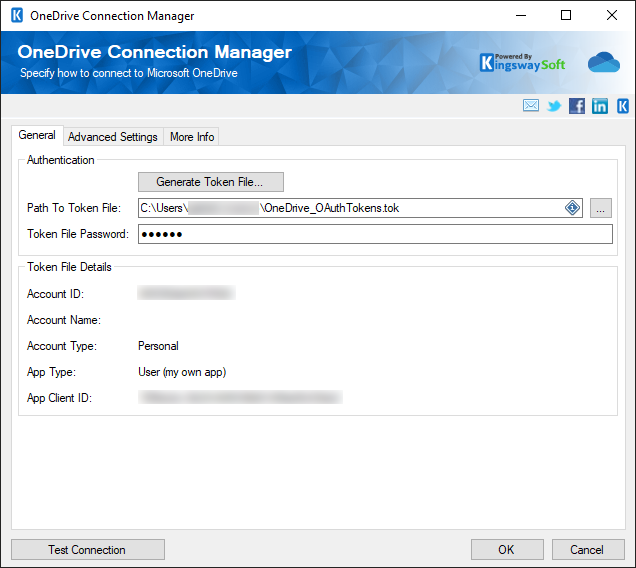Click Generate Token File button

(211, 182)
